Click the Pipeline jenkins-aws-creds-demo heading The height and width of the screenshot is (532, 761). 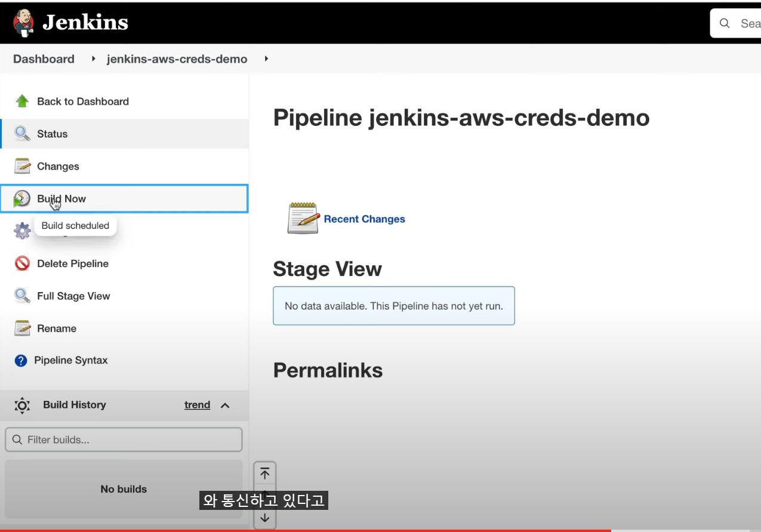pos(461,118)
